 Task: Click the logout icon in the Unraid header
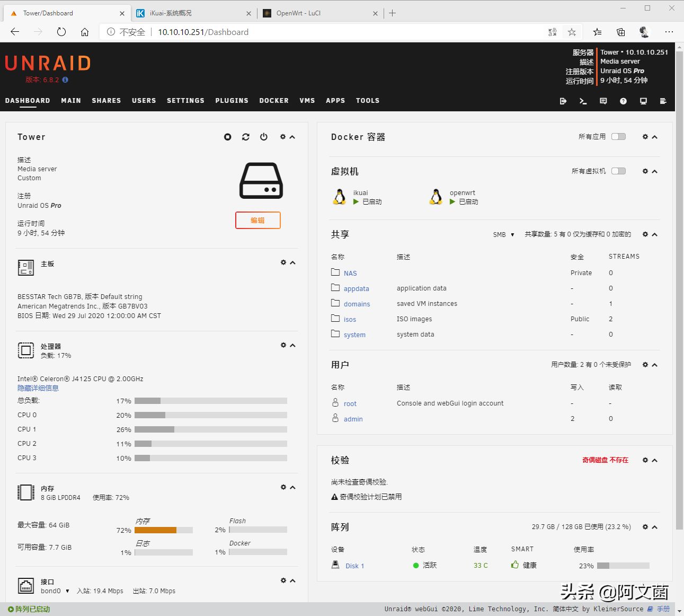point(563,101)
